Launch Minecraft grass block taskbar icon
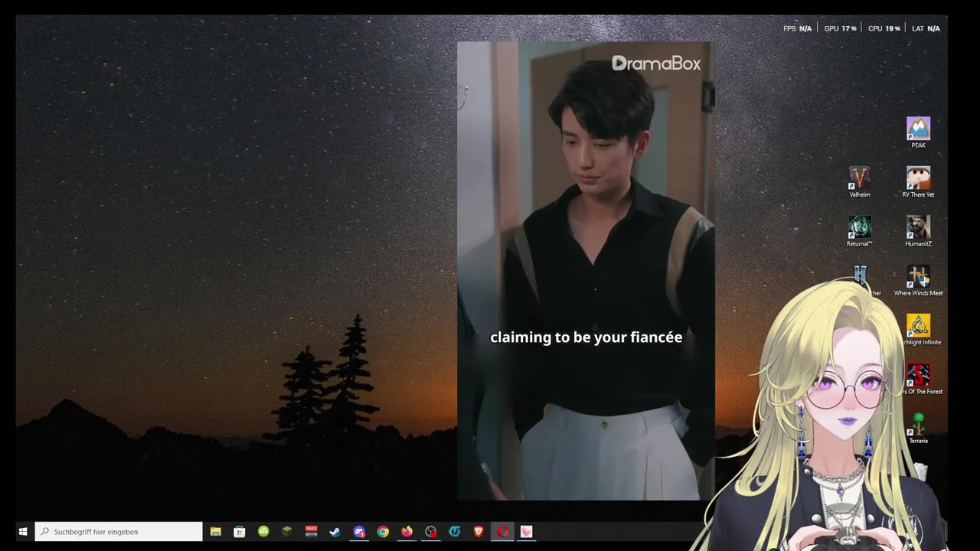Viewport: 980px width, 551px height. coord(287,531)
